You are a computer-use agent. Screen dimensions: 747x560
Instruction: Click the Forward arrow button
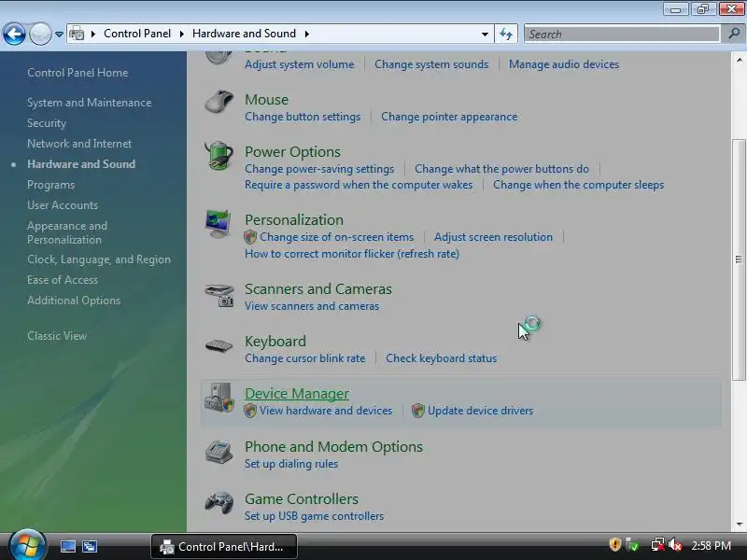(40, 34)
